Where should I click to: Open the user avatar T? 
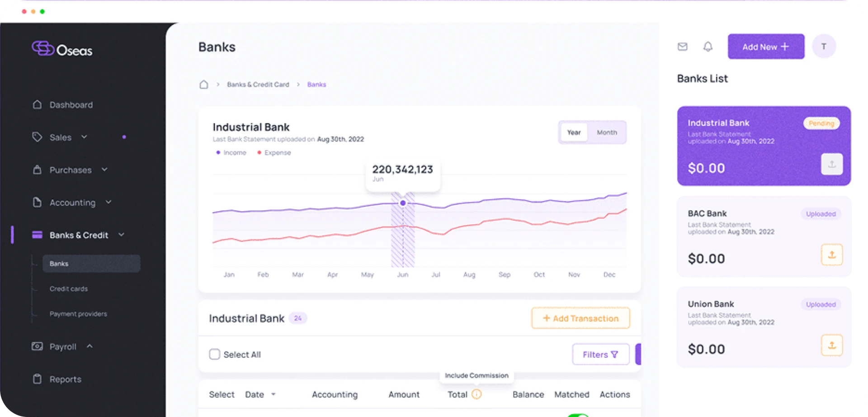[823, 47]
